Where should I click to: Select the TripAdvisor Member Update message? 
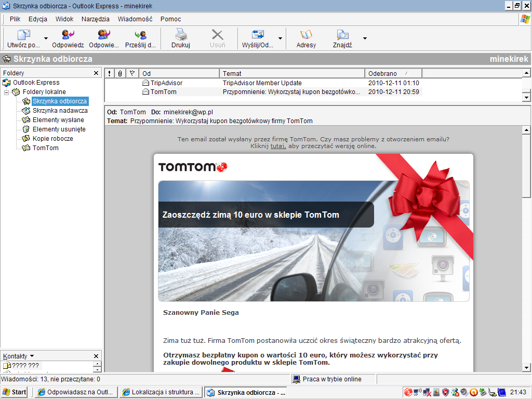pyautogui.click(x=263, y=83)
